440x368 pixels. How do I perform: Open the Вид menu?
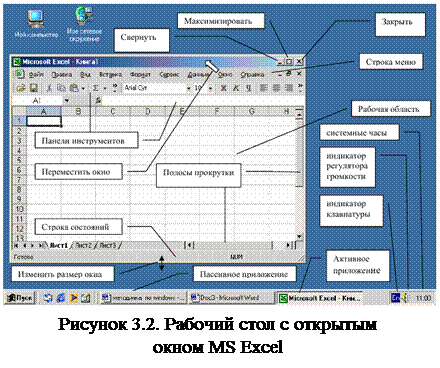point(85,74)
